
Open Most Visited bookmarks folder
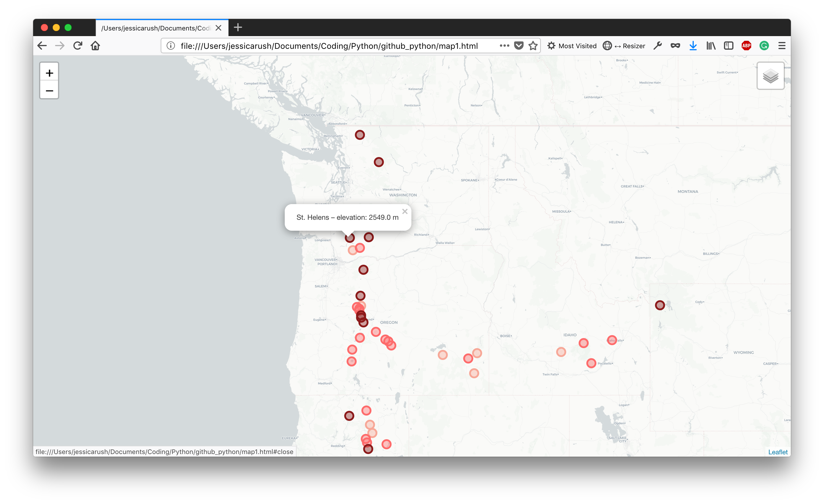[x=572, y=46]
